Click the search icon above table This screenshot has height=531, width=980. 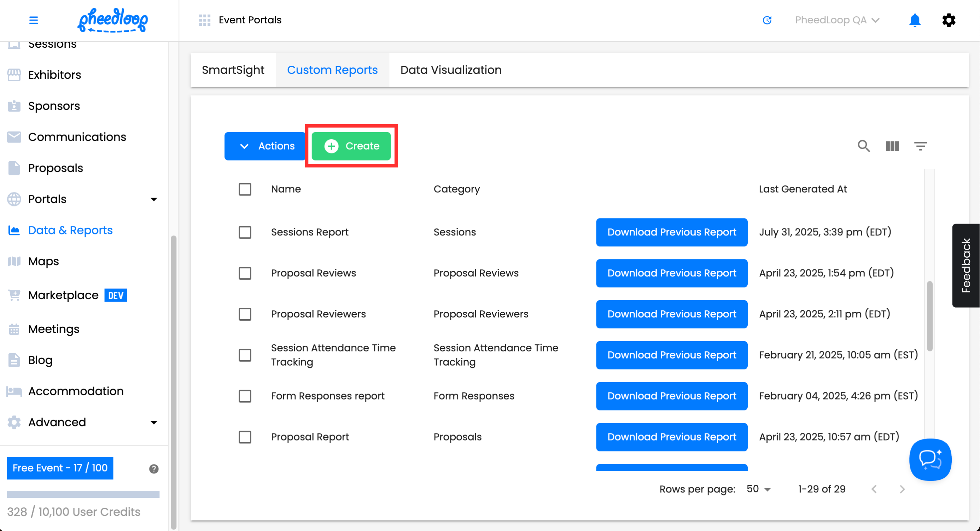[864, 146]
